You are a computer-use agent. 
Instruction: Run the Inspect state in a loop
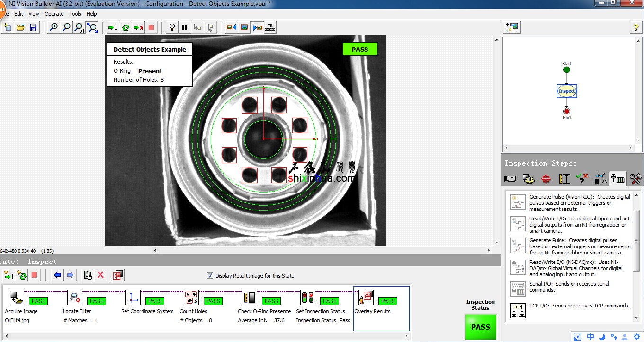(x=21, y=275)
